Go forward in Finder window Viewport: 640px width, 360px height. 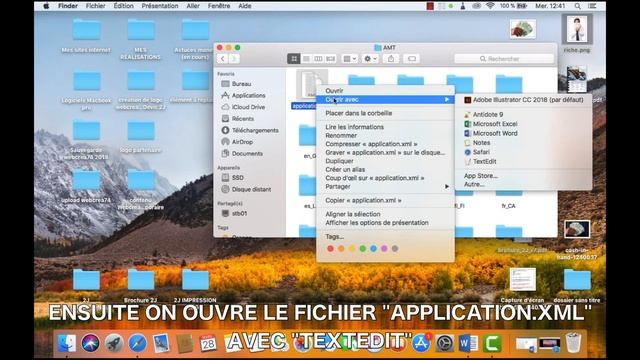coord(234,59)
